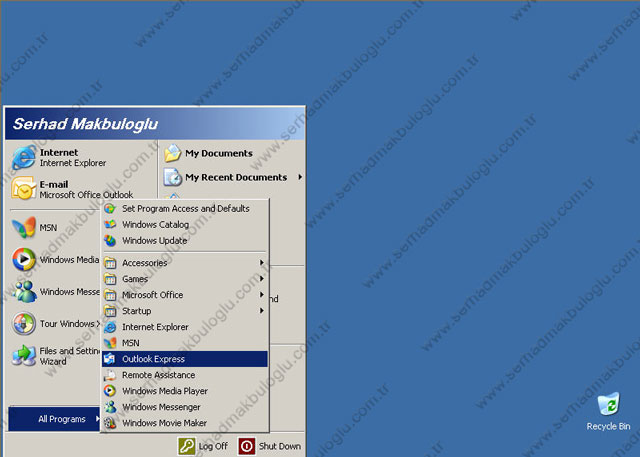Click the Tour Windows XP icon
This screenshot has width=640, height=457.
24,324
